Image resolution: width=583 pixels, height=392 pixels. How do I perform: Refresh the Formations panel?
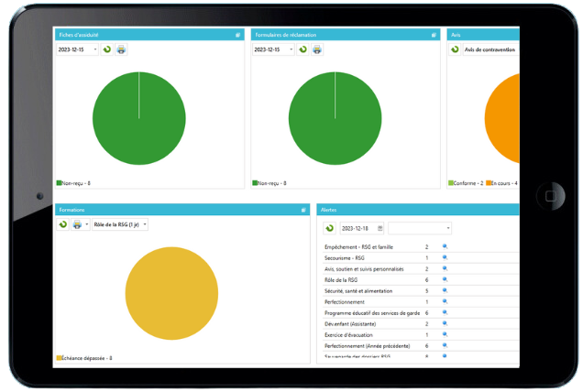[63, 224]
